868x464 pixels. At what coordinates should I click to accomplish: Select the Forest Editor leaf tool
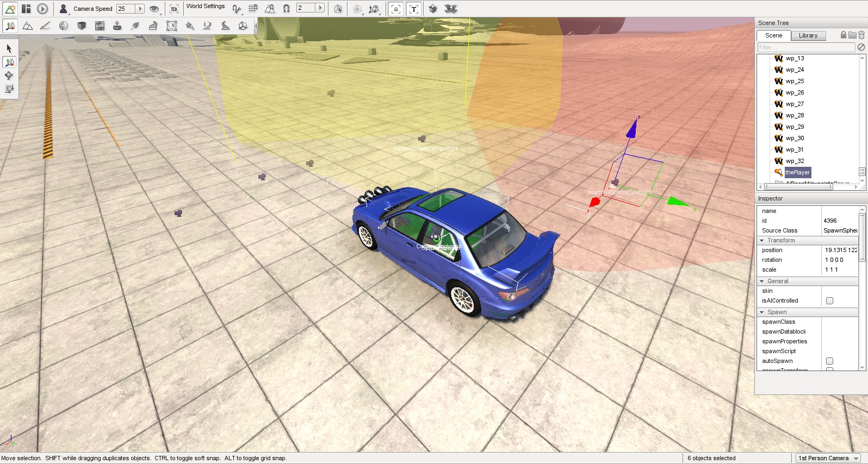coord(135,26)
